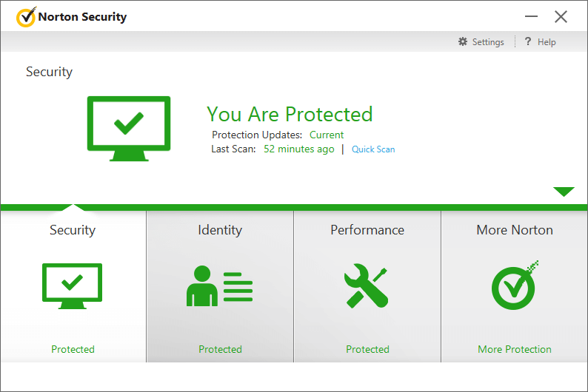
Task: Click the Identity Protected status label
Action: pyautogui.click(x=220, y=349)
